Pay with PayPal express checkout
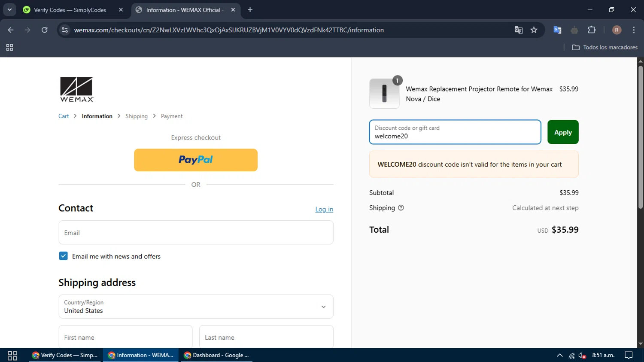Screen dimensions: 644x362 click(196, 160)
